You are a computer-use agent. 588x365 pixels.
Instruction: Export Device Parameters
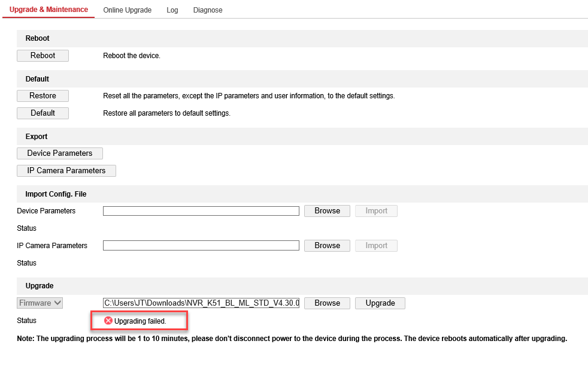[x=60, y=153]
